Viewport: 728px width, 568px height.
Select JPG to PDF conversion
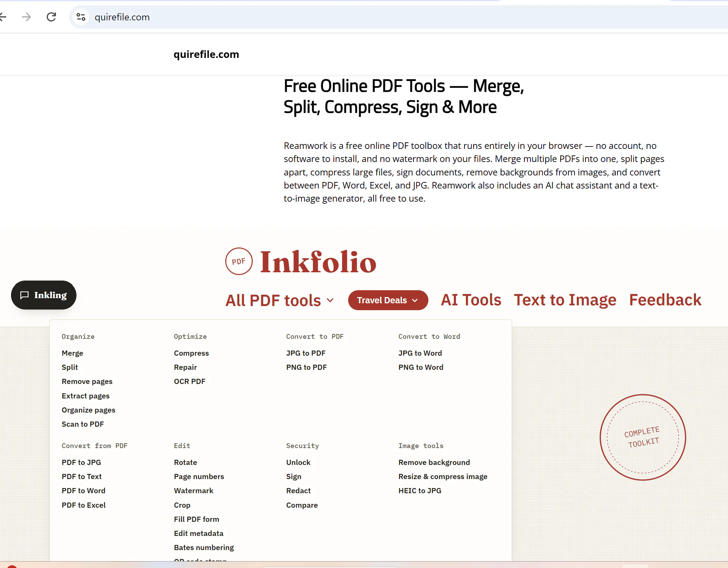tap(306, 353)
